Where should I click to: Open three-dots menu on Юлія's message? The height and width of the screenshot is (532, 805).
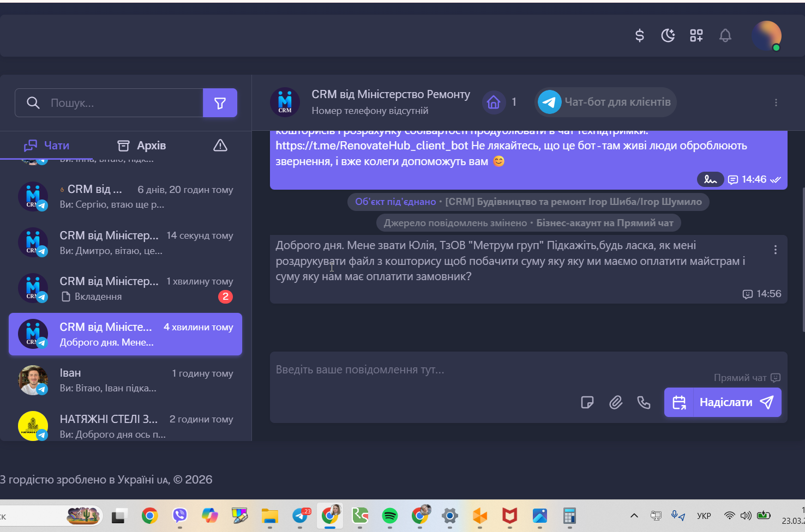775,250
